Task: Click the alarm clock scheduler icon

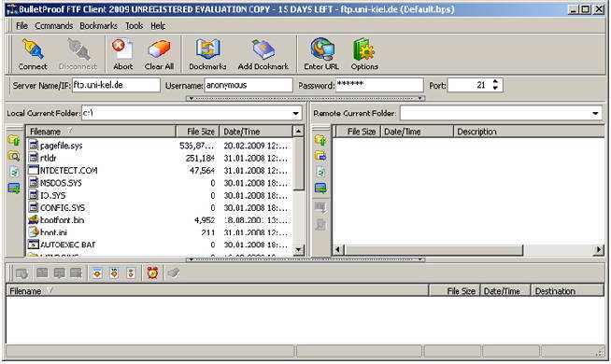Action: tap(153, 273)
